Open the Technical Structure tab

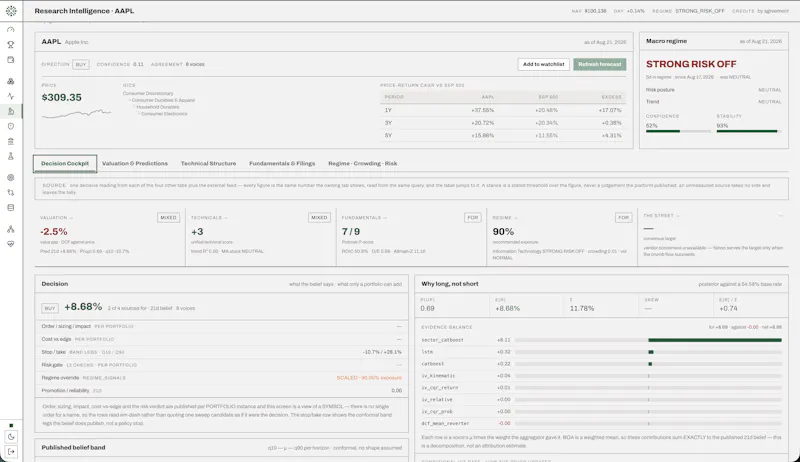208,164
